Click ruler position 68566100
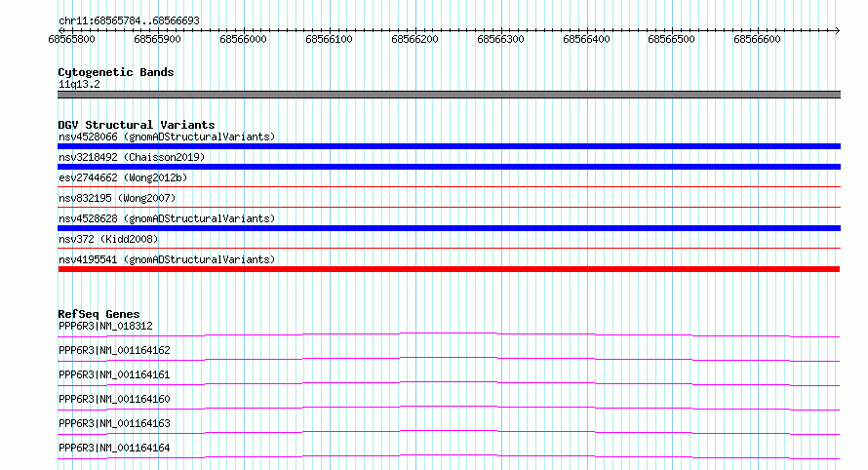The height and width of the screenshot is (470, 868). coord(329,39)
